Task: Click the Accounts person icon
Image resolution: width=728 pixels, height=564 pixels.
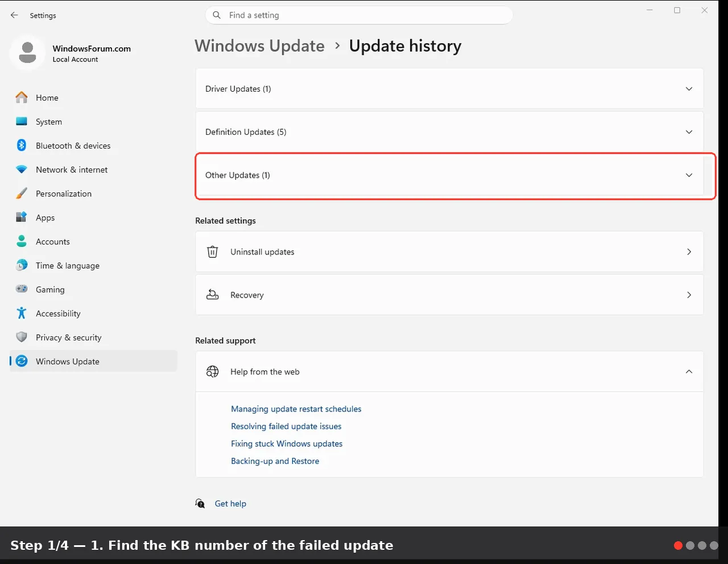Action: (x=22, y=241)
